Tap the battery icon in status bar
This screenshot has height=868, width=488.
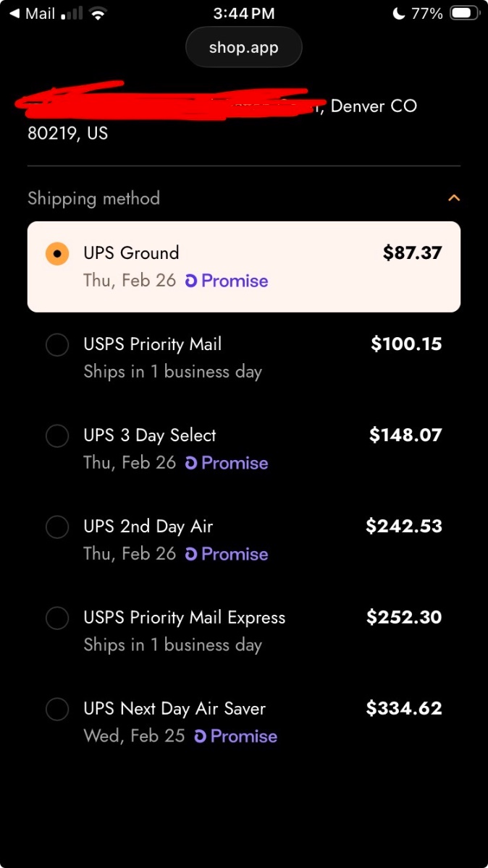click(x=463, y=14)
